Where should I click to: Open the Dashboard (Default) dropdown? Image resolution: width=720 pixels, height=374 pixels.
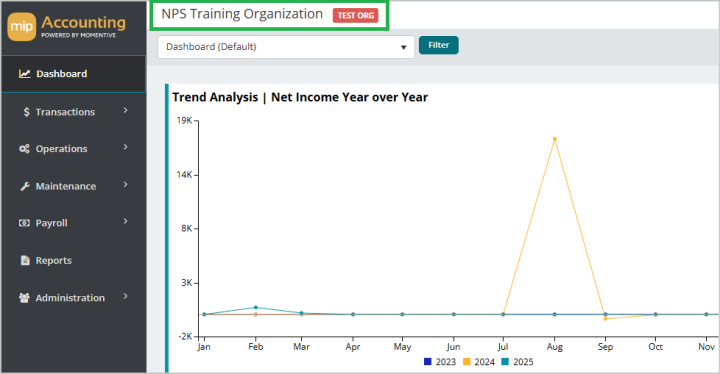pyautogui.click(x=286, y=47)
